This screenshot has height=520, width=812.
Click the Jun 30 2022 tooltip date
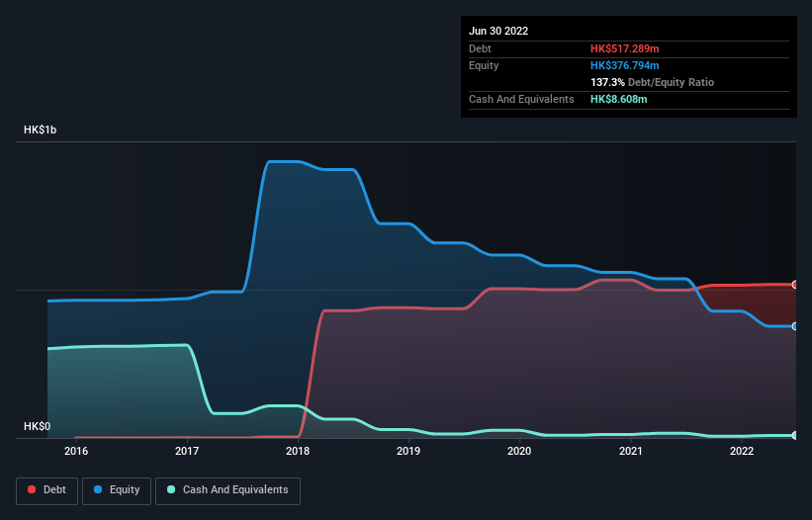tap(498, 31)
